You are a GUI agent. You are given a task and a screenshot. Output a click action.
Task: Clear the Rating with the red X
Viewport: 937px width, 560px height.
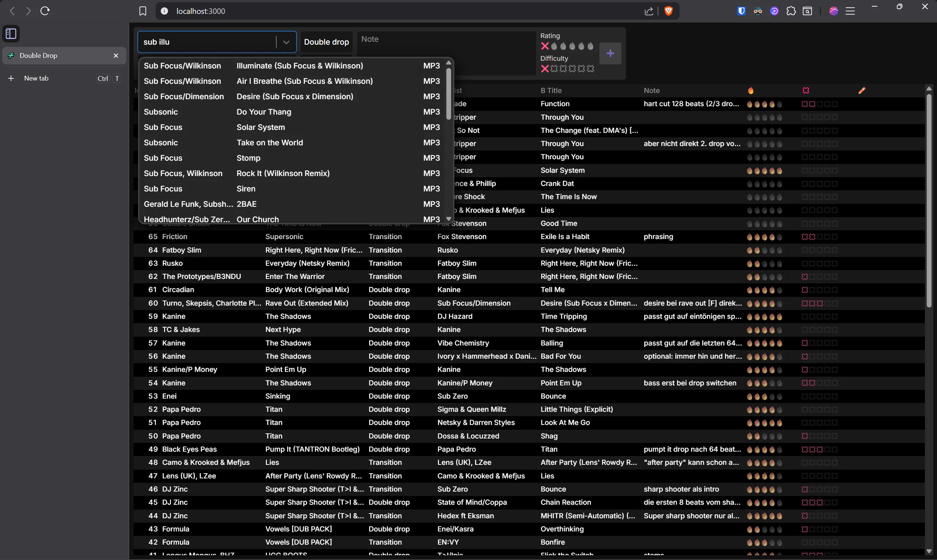click(x=545, y=46)
